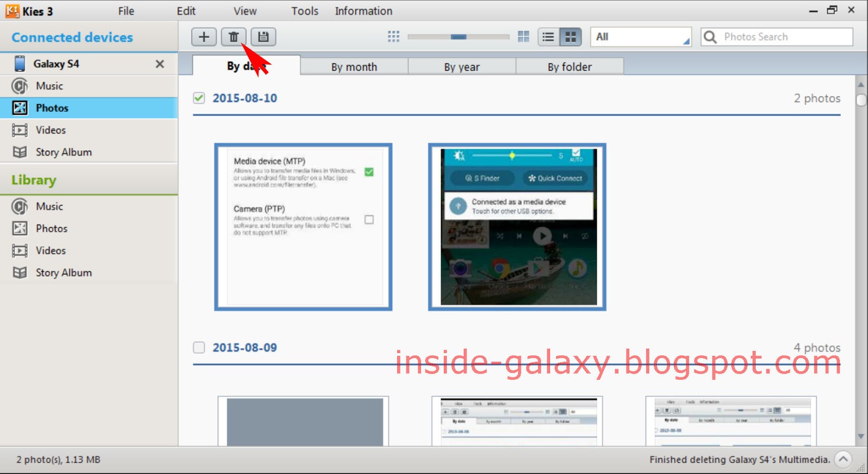Image resolution: width=868 pixels, height=474 pixels.
Task: Select the middle 2015-08-09 screenshot thumbnail
Action: (517, 421)
